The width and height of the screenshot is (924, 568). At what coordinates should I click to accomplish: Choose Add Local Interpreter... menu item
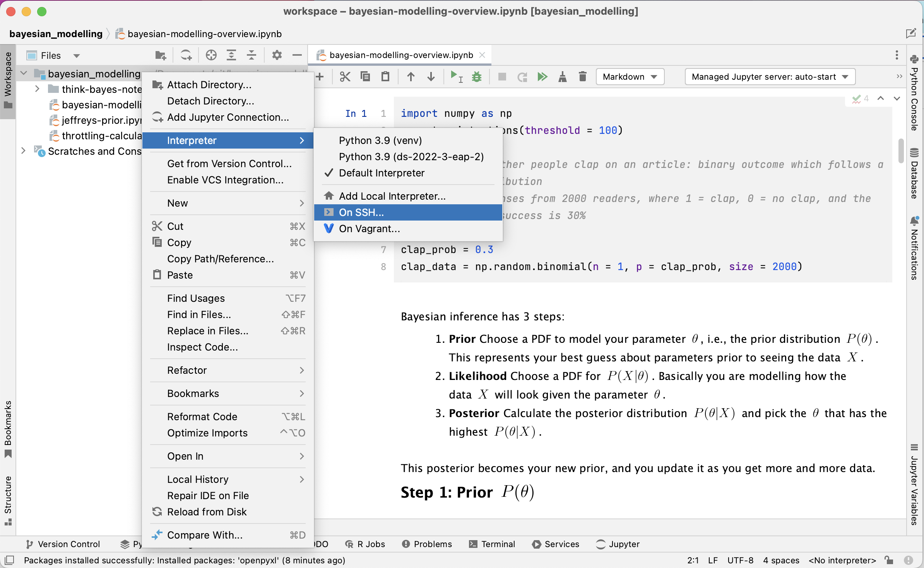click(x=408, y=196)
